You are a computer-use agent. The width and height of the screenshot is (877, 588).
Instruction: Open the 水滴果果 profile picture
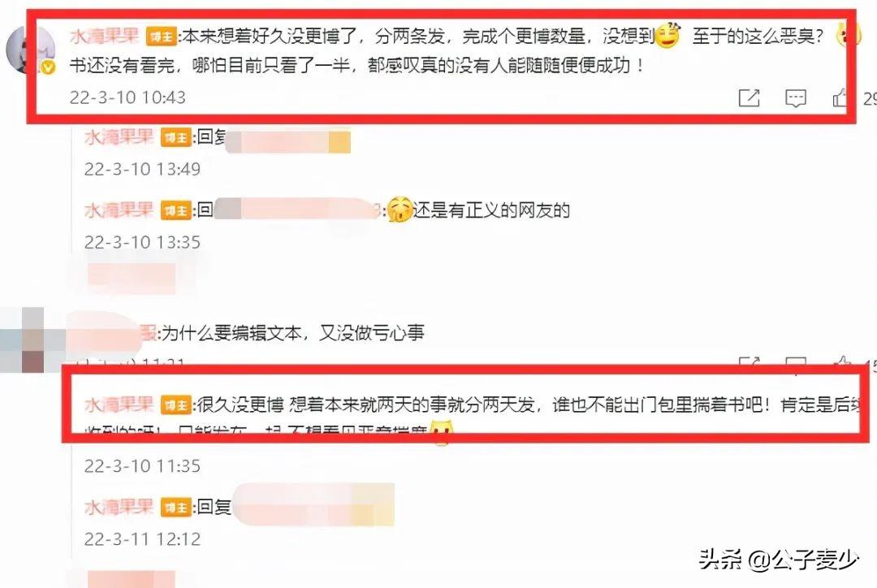tap(30, 50)
